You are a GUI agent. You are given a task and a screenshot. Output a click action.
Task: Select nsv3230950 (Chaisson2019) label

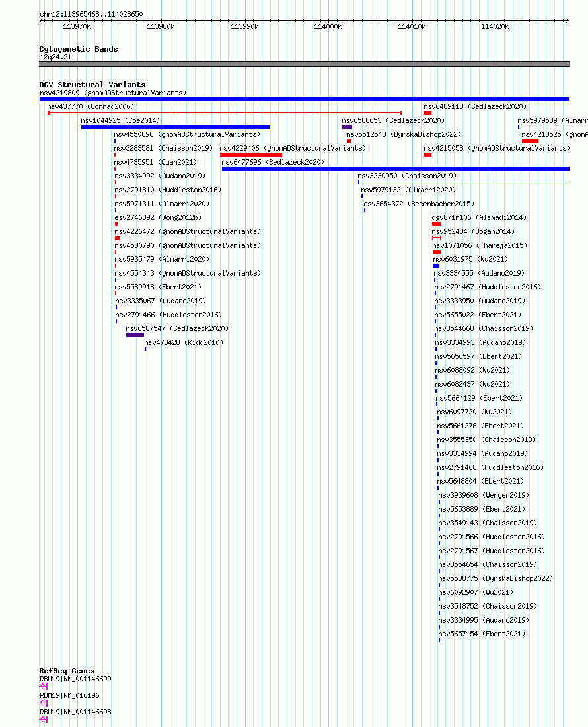click(407, 176)
